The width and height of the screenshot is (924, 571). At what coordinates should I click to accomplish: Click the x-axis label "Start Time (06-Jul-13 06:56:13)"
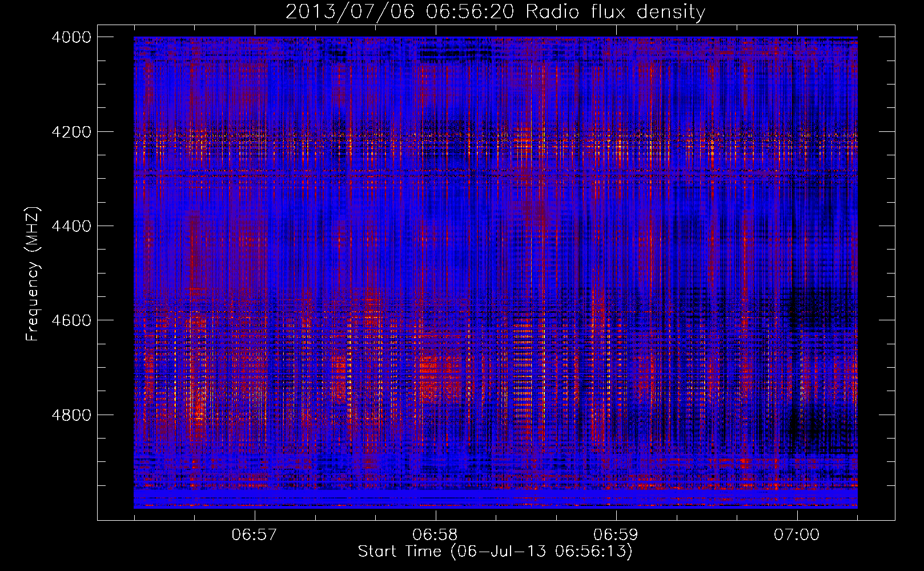(x=495, y=552)
